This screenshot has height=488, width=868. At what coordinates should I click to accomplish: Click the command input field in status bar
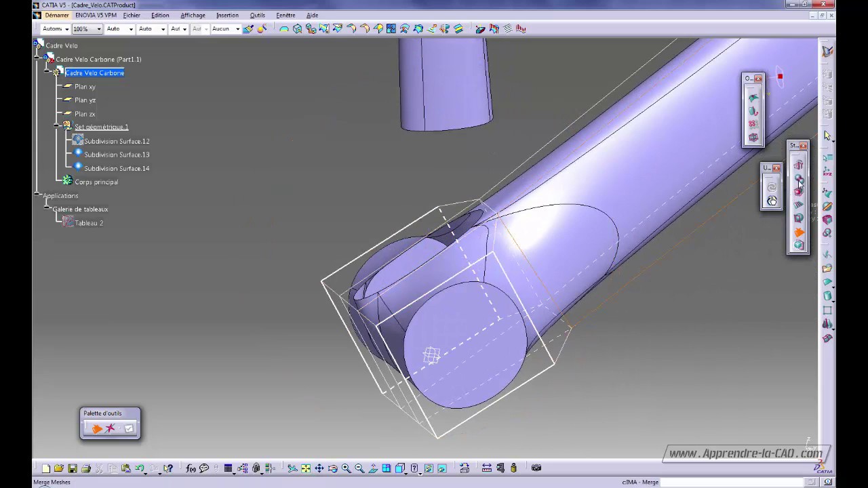click(x=731, y=482)
